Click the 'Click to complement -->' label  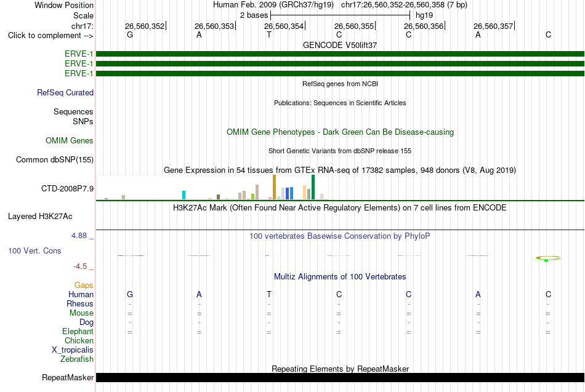(x=50, y=36)
